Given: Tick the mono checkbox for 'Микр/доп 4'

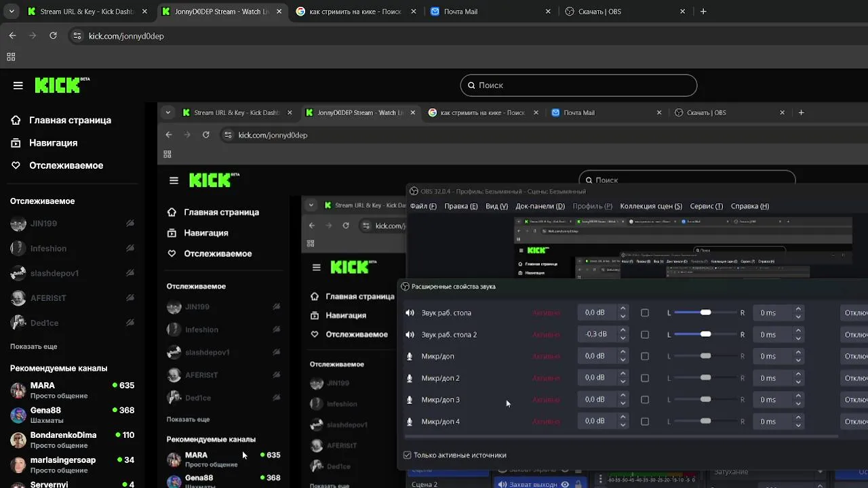Looking at the screenshot, I should [x=645, y=422].
